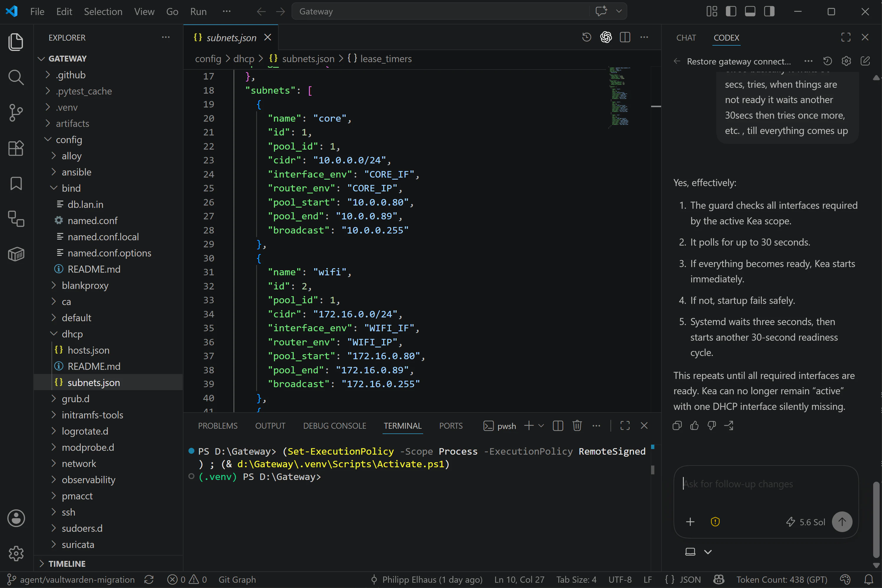Open Codex task history clock icon
The image size is (882, 588).
(827, 61)
